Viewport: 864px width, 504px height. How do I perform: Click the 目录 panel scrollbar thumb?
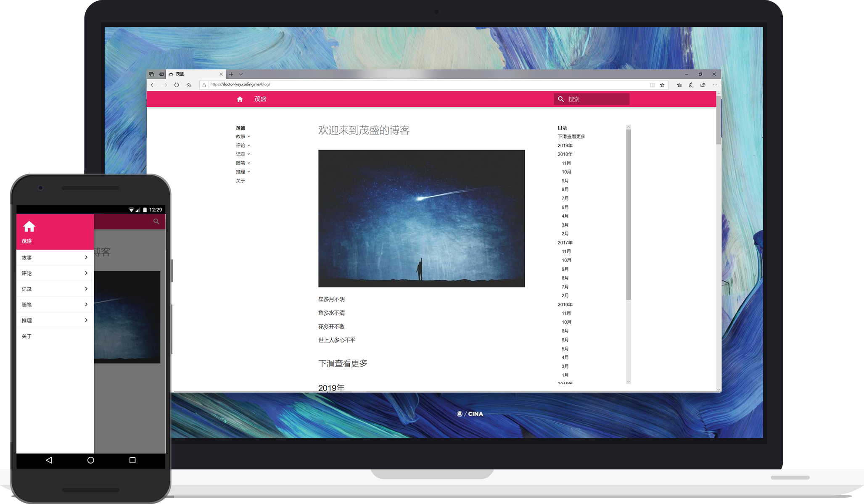(x=629, y=214)
